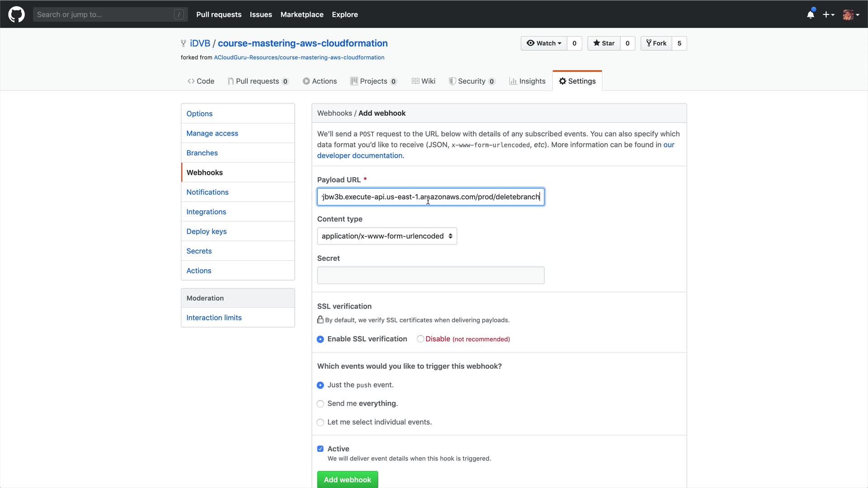Expand the Watch dropdown
Screen dimensions: 868x488
(544, 43)
